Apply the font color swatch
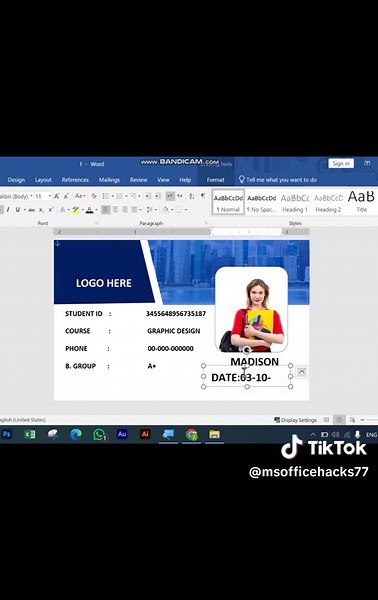The height and width of the screenshot is (600, 378). (x=90, y=210)
